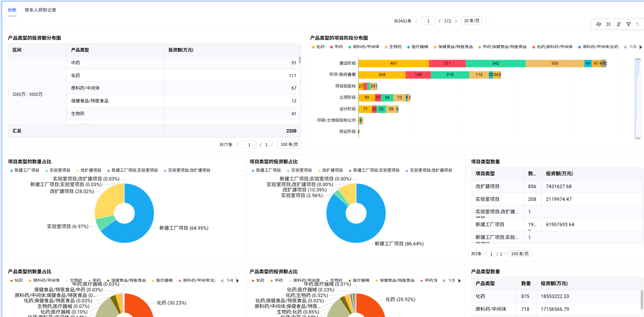Toggle 生物药 legend in 项目阶段分布图
Screen dimensions: 644x317
pos(393,47)
